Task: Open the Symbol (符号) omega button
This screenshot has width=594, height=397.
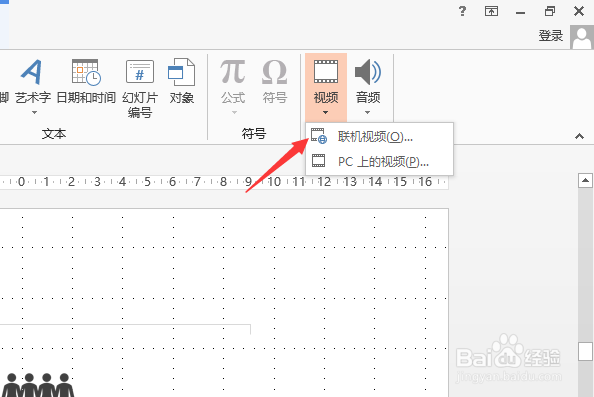Action: click(275, 81)
